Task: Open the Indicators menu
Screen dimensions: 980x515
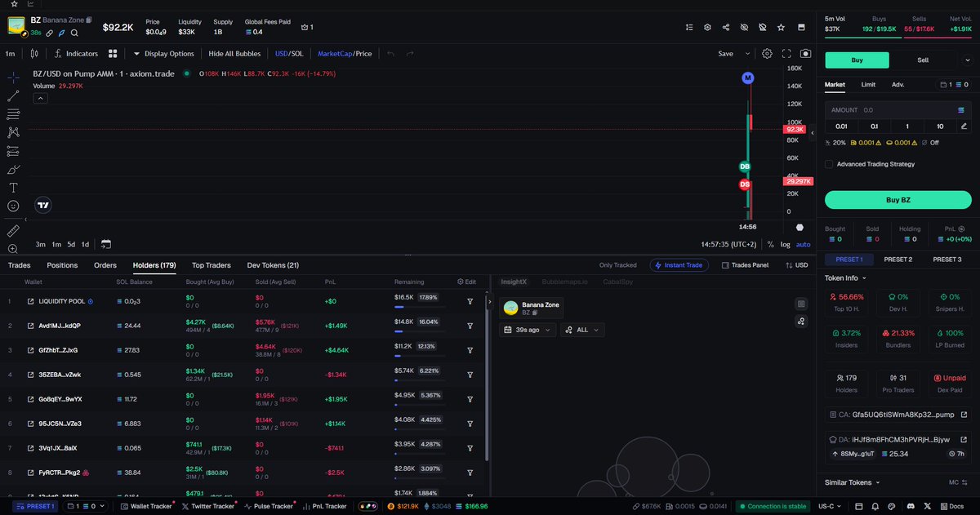Action: 75,54
